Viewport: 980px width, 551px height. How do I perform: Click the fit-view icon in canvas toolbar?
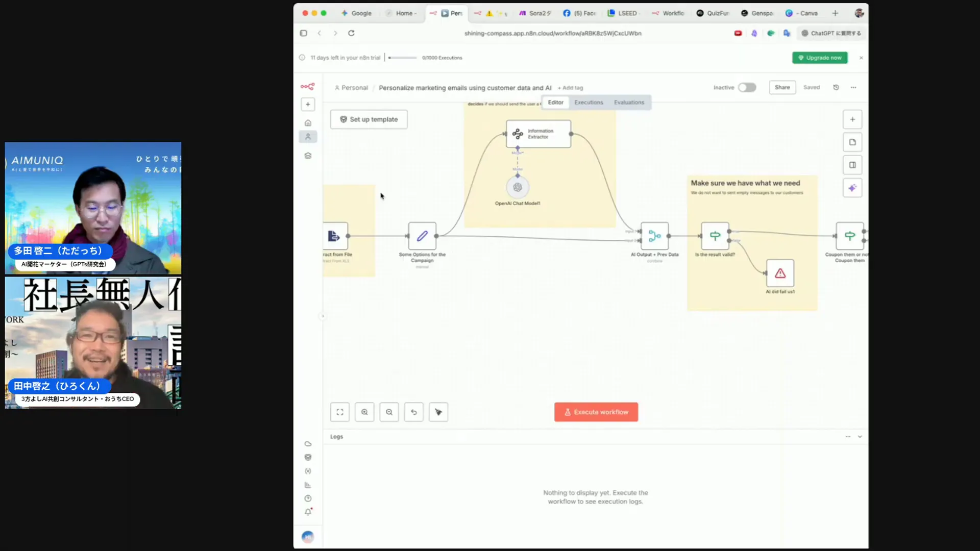coord(339,412)
